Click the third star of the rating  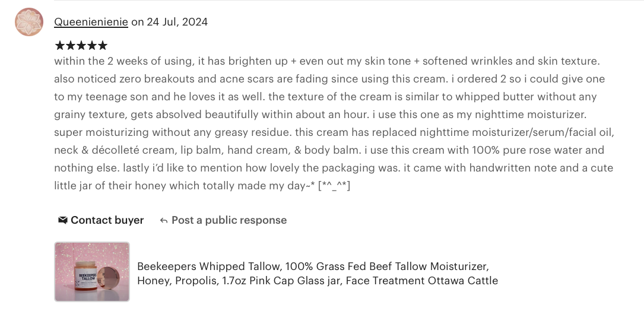[x=81, y=45]
